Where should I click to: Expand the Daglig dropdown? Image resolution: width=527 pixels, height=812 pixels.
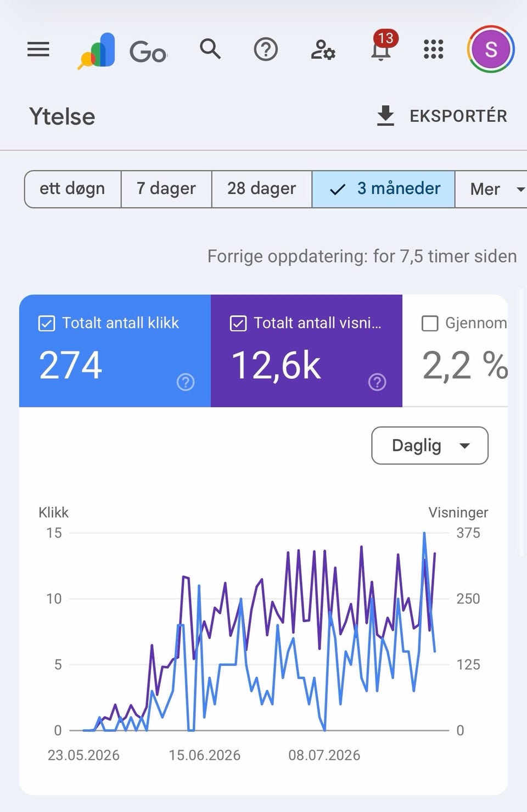click(x=430, y=445)
